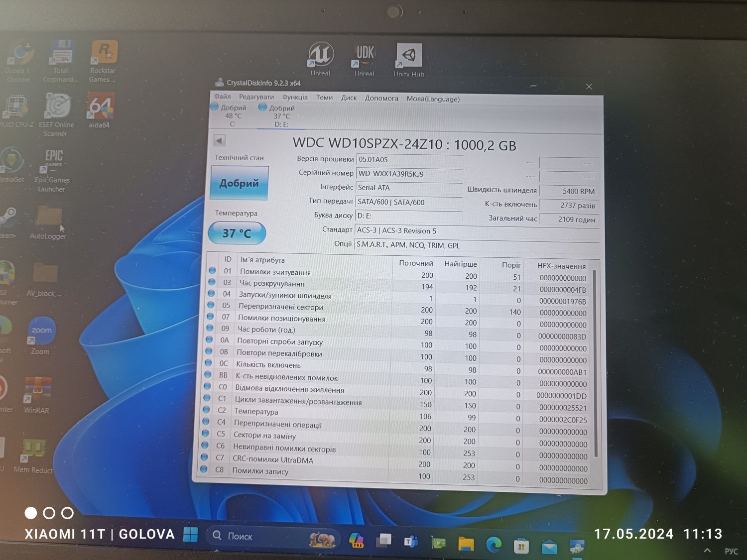The height and width of the screenshot is (560, 747).
Task: Open the Windows Start menu
Action: tap(191, 535)
